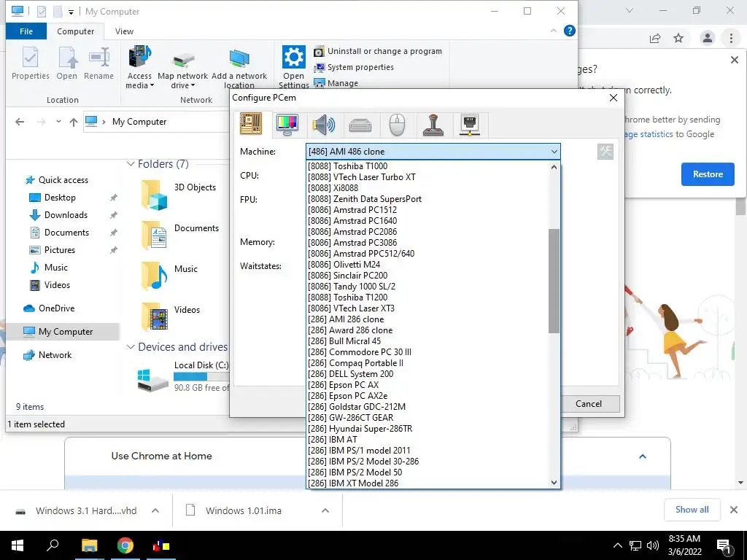Viewport: 747px width, 560px height.
Task: Open the Network tab icon in PCem
Action: tap(470, 125)
